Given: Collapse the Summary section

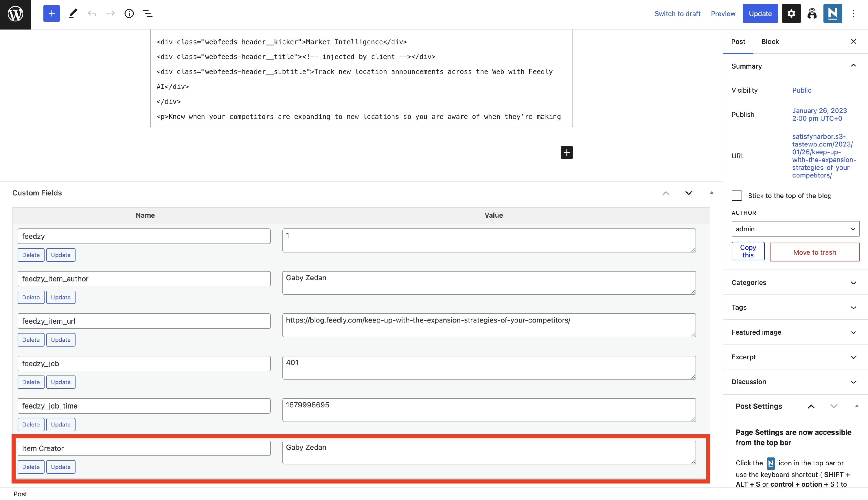Looking at the screenshot, I should point(853,66).
